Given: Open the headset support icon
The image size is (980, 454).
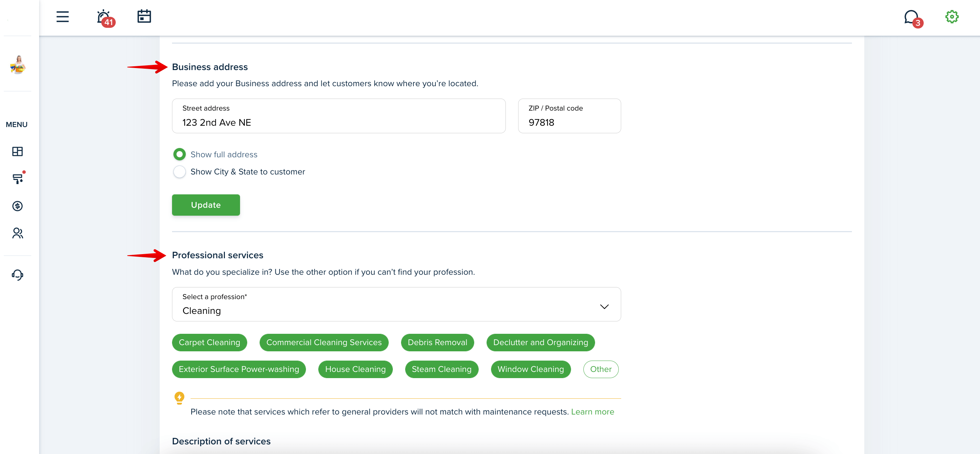Looking at the screenshot, I should point(18,275).
